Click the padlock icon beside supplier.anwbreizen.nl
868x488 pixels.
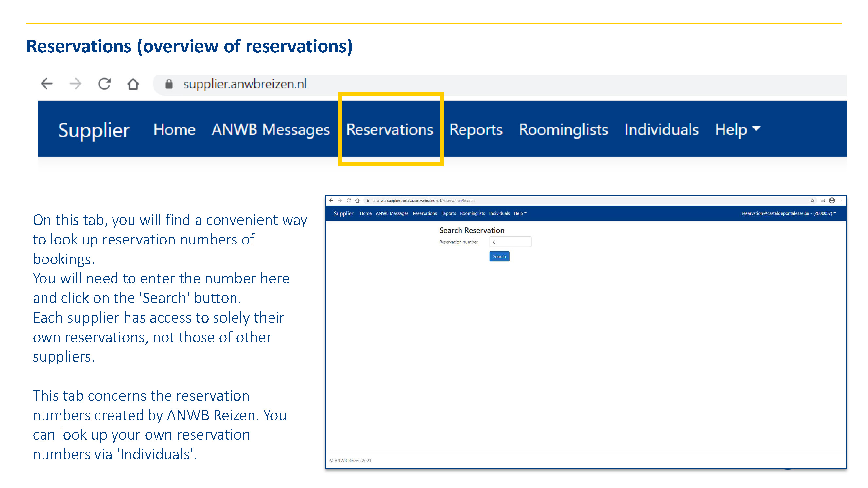coord(169,84)
